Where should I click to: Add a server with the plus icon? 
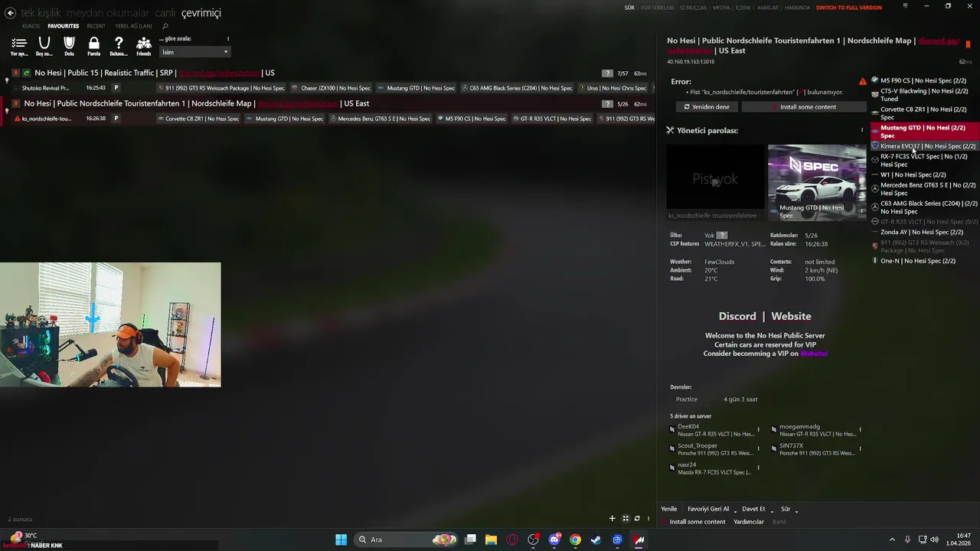612,518
